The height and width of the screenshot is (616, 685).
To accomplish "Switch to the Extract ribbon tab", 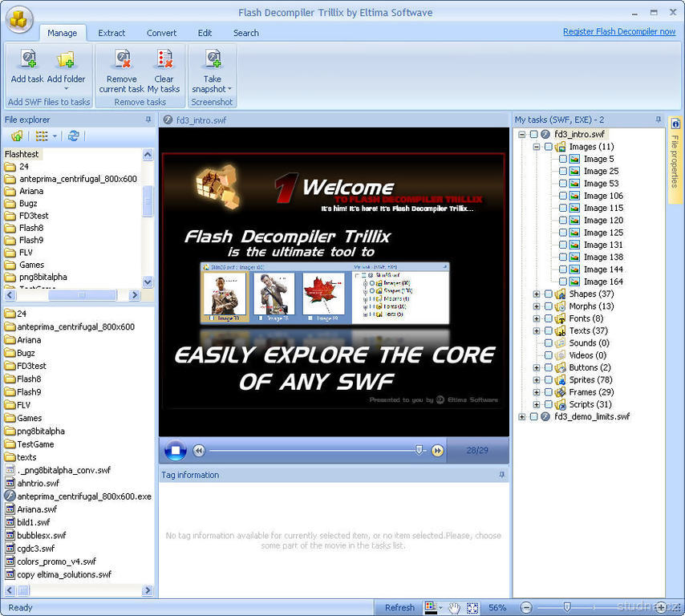I will coord(111,33).
